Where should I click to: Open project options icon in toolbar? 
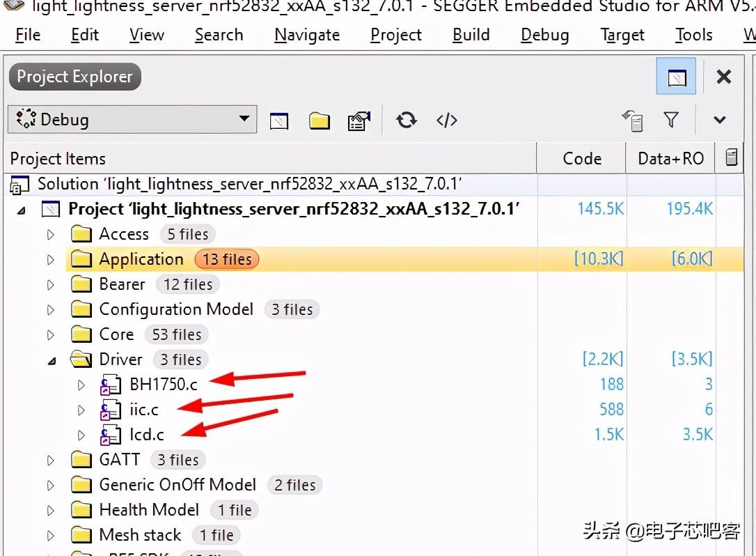(x=359, y=120)
